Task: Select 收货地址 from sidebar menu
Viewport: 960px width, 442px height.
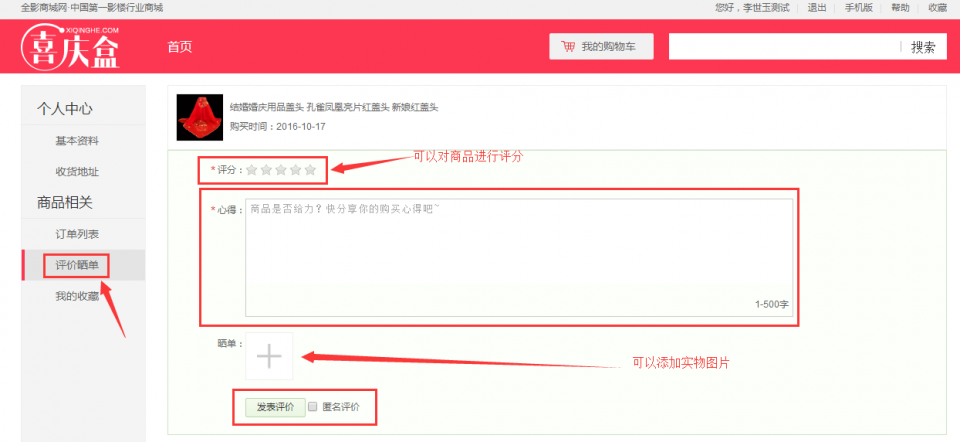Action: coord(77,172)
